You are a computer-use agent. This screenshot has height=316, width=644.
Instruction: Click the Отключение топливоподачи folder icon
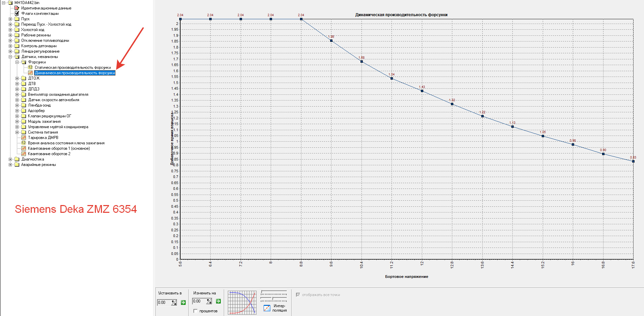[x=17, y=40]
